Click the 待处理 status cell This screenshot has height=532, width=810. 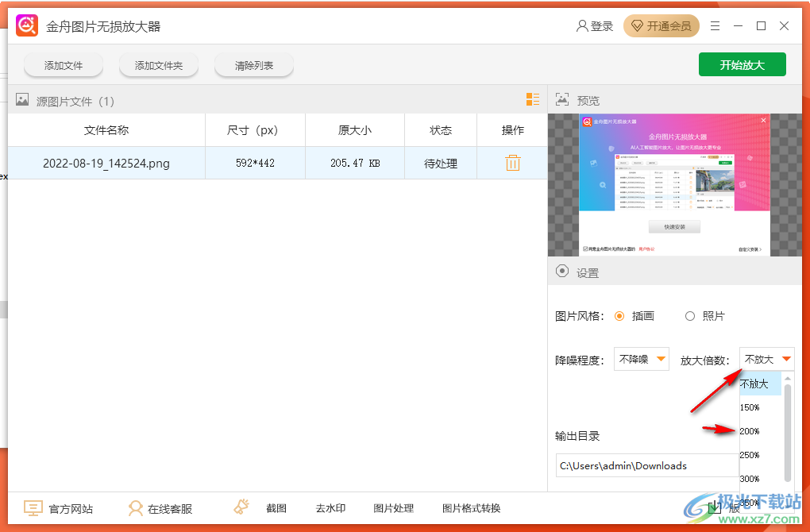pos(441,164)
